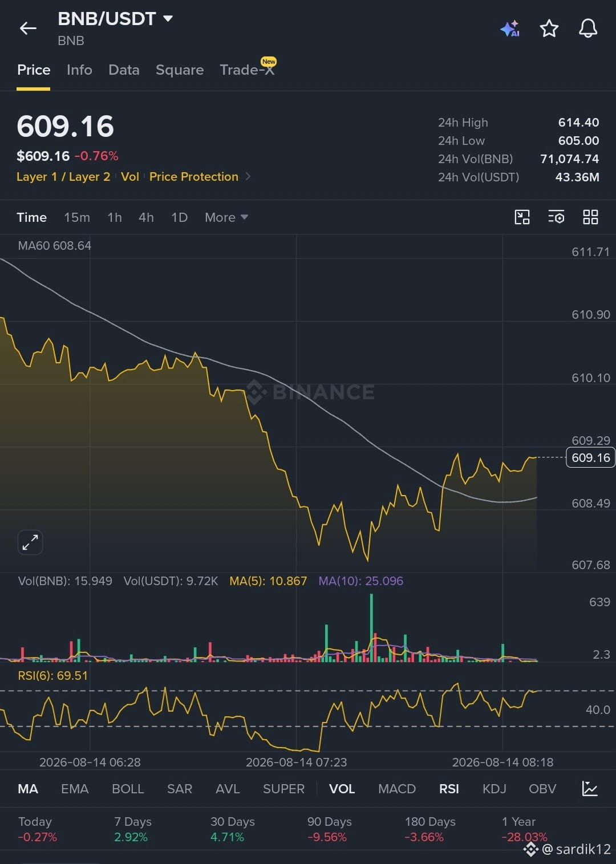Viewport: 616px width, 864px height.
Task: Select the Time line chart interval
Action: point(32,217)
